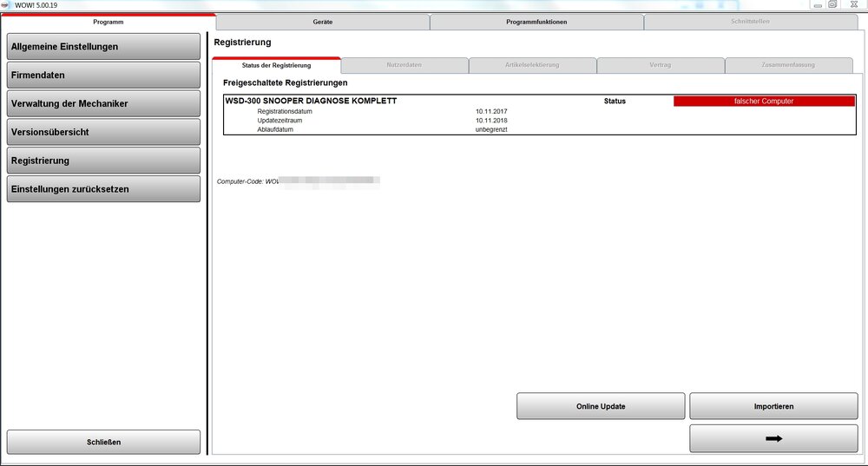Click the Schließen button

click(x=103, y=442)
